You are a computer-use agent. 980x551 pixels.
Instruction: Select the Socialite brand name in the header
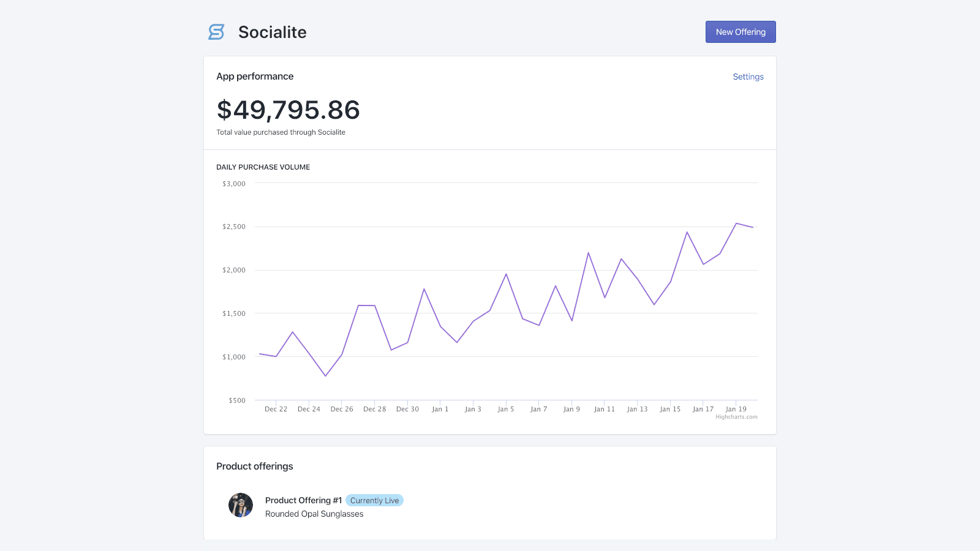[x=272, y=32]
